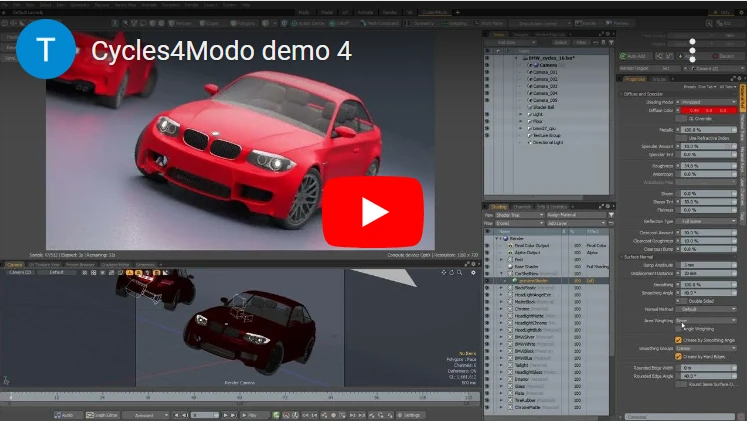
Task: Toggle the Double Sided checkbox
Action: [x=683, y=301]
